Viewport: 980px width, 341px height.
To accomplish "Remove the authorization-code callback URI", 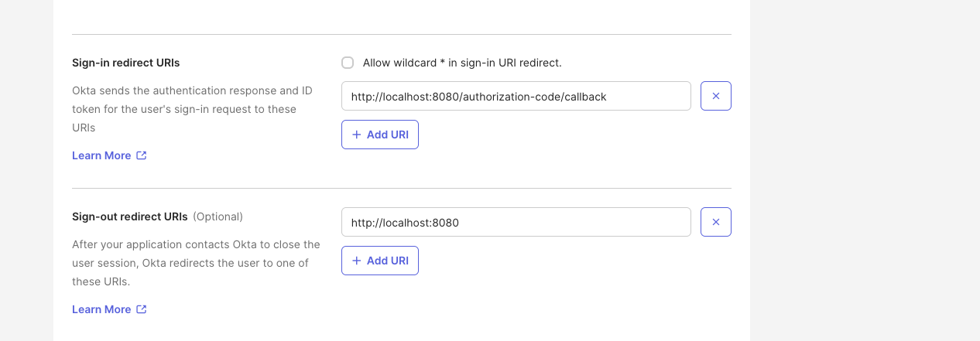I will (715, 97).
